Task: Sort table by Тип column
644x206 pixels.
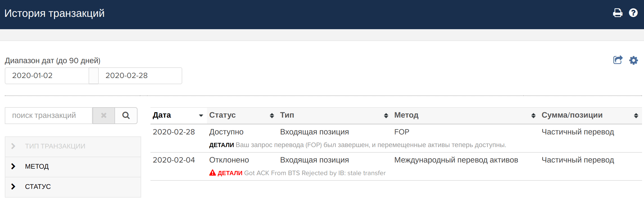Action: [x=386, y=115]
